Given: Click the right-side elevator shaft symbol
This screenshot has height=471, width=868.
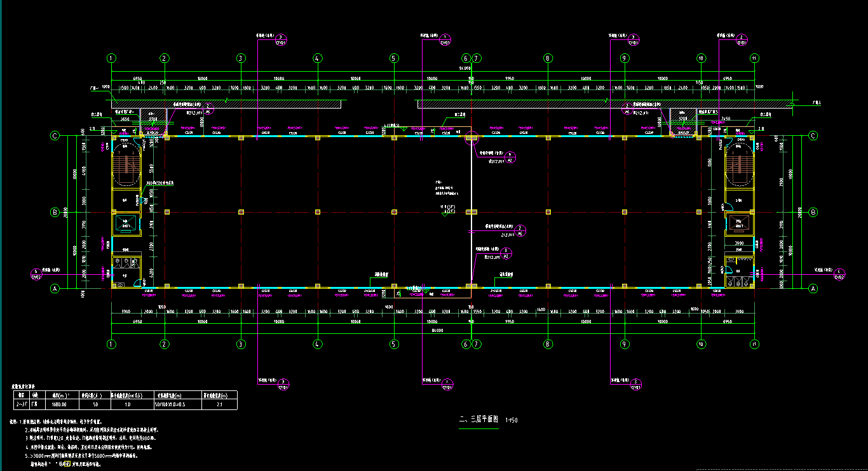Looking at the screenshot, I should [738, 223].
